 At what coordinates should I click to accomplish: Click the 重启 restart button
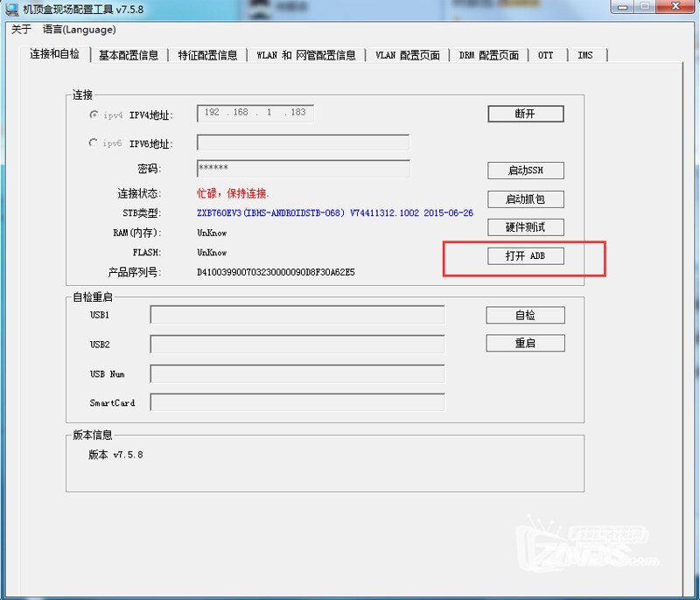(526, 343)
